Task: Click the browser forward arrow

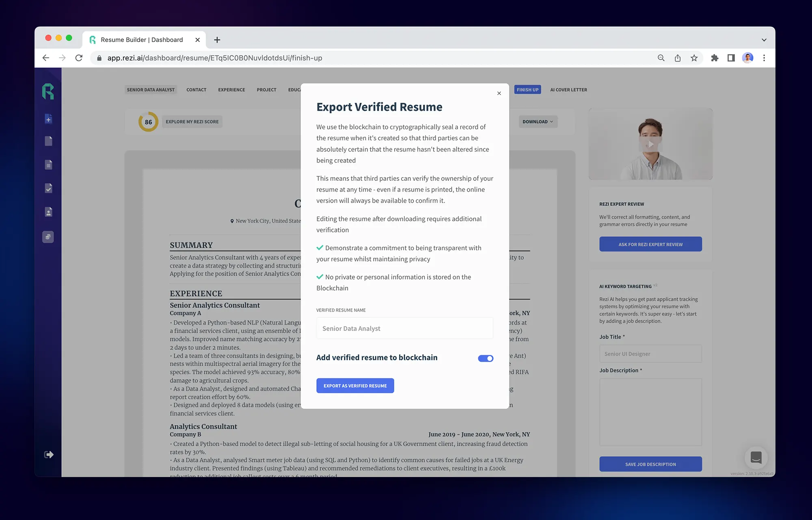Action: click(x=62, y=58)
